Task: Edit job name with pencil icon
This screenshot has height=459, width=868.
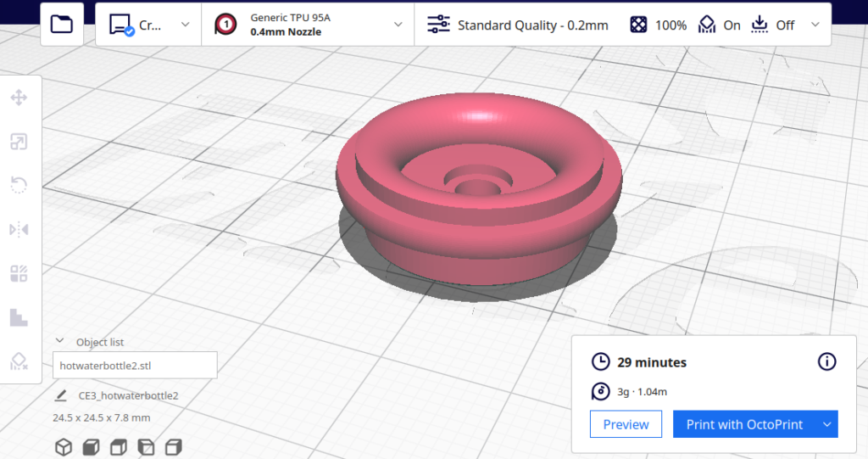Action: point(61,395)
